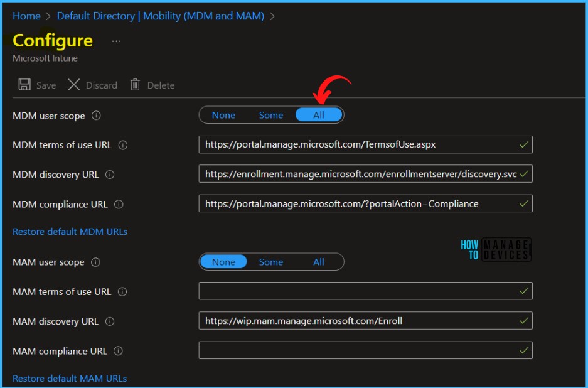Open the ellipsis menu beside Configure
The height and width of the screenshot is (388, 588).
coord(116,41)
